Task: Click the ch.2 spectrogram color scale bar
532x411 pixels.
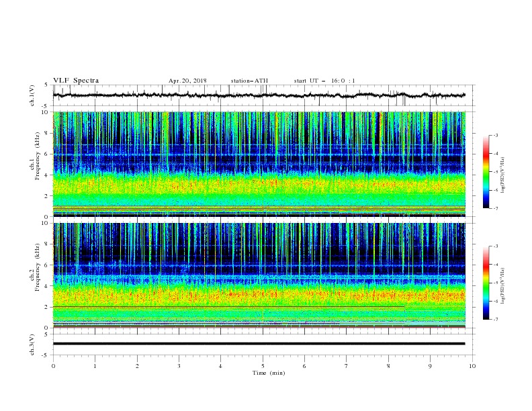Action: [x=486, y=283]
